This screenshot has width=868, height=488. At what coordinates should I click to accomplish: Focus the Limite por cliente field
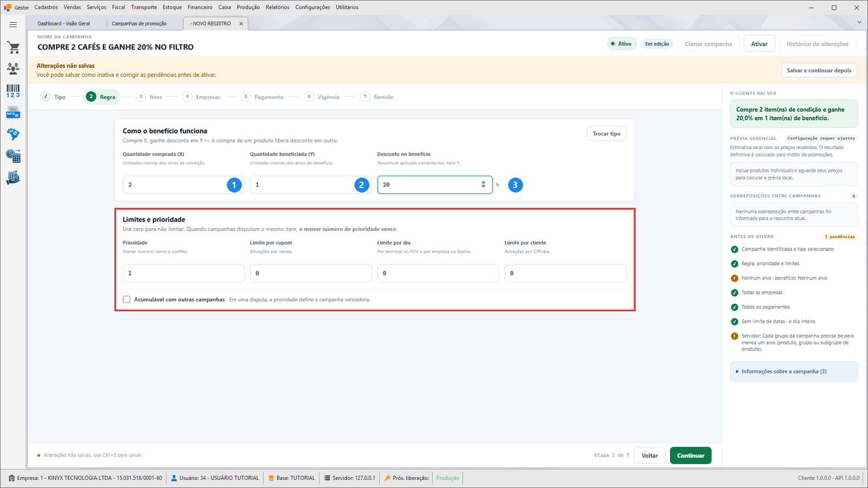click(x=565, y=273)
